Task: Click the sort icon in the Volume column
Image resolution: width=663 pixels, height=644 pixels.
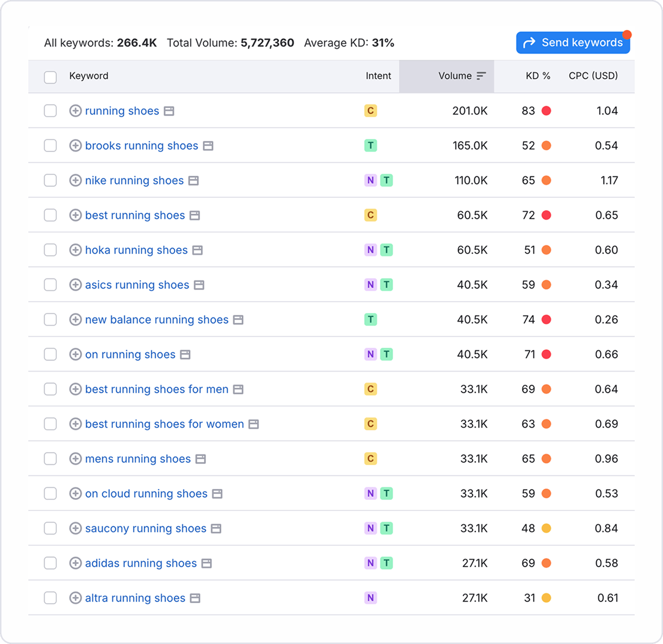Action: [x=481, y=75]
